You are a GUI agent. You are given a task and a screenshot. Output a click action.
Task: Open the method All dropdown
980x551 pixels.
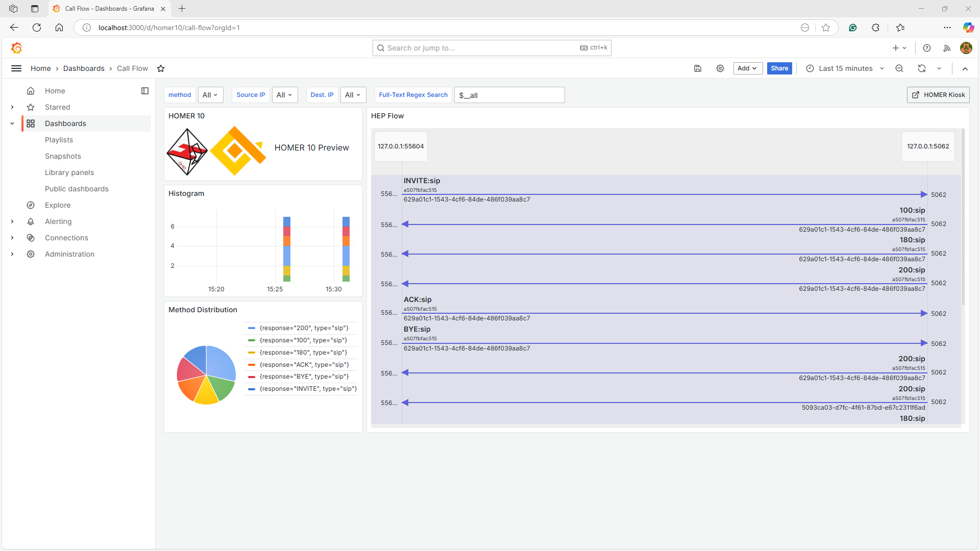point(210,94)
